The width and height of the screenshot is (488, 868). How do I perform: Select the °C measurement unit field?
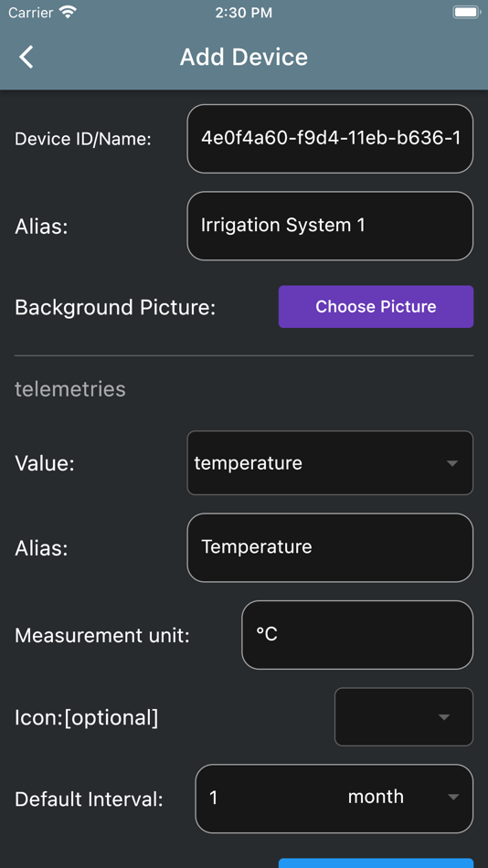[357, 635]
